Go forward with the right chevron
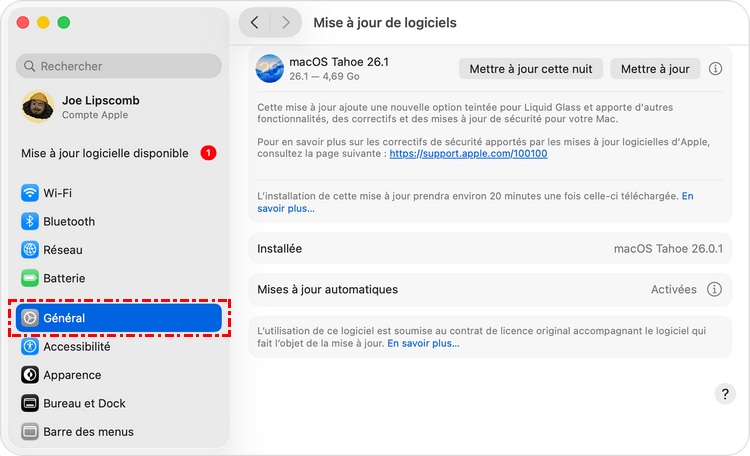Image resolution: width=750 pixels, height=456 pixels. pos(286,22)
